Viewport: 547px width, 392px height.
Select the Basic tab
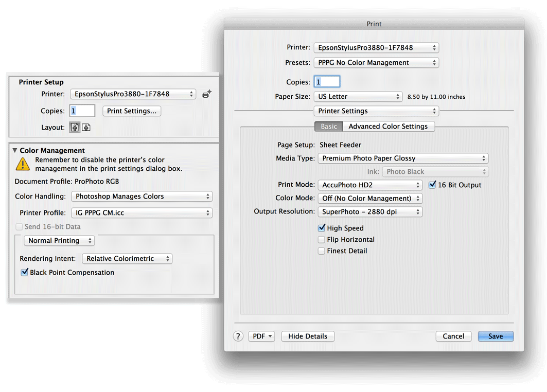[x=329, y=127]
